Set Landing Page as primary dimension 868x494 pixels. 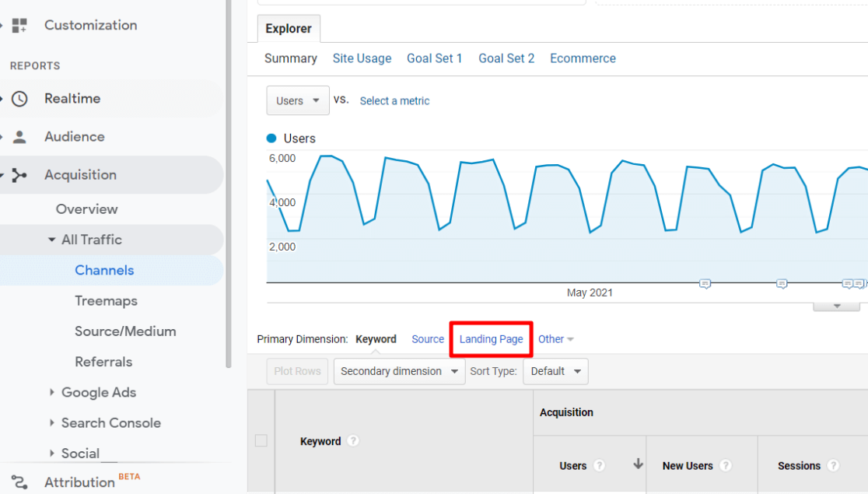coord(490,339)
